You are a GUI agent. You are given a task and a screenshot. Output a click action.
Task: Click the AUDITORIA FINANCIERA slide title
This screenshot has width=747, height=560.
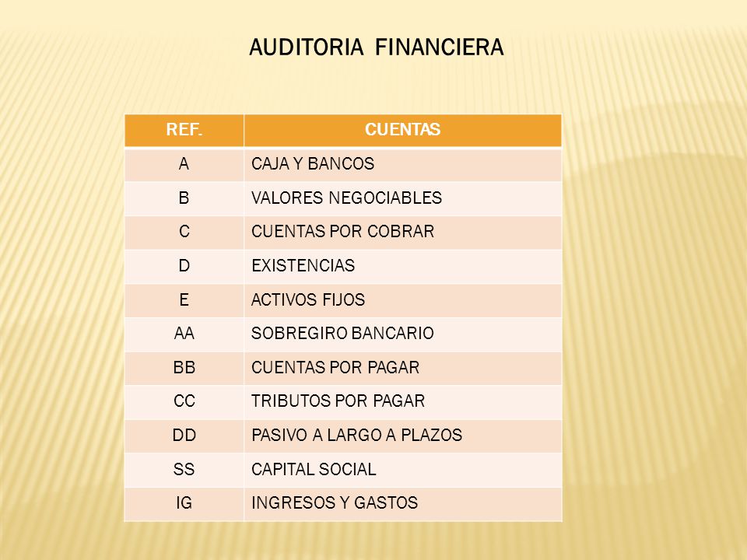(x=377, y=47)
